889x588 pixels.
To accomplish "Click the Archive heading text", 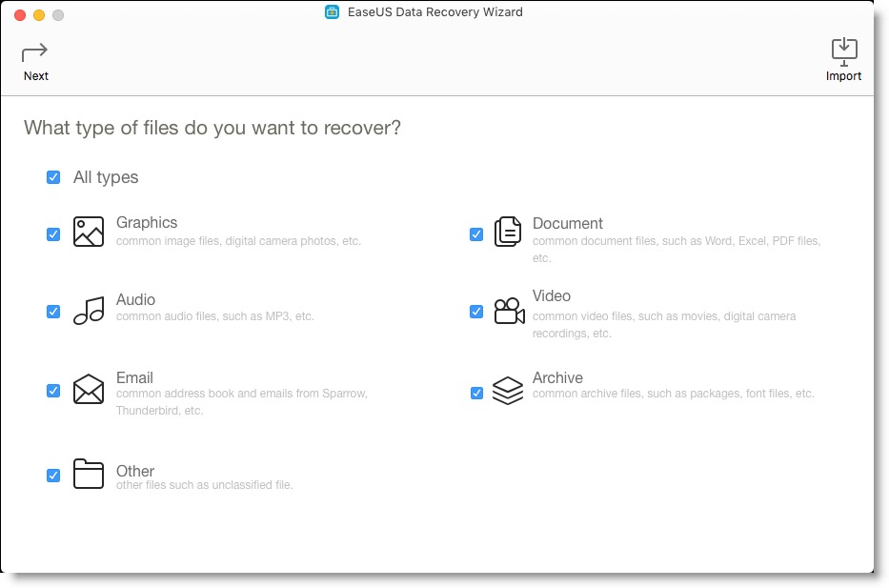I will coord(557,377).
